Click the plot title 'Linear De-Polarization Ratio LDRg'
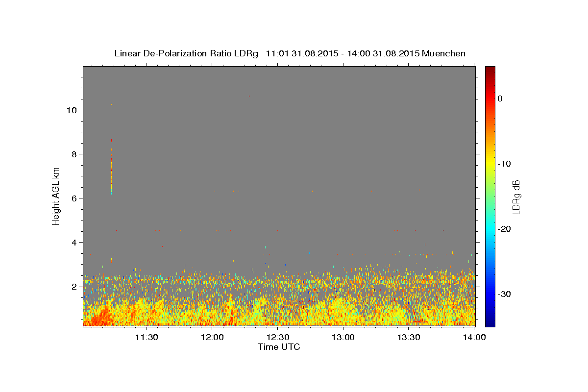 [x=186, y=53]
